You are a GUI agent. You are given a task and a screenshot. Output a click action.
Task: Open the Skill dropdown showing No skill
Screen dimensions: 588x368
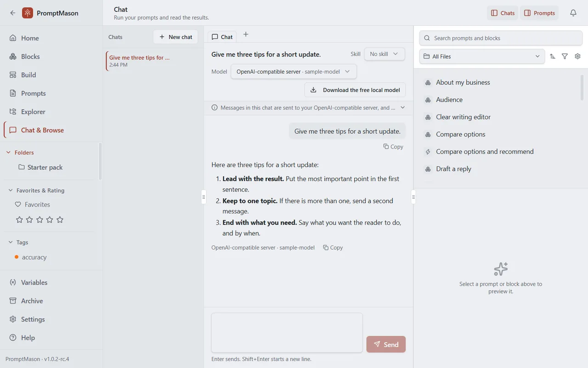(384, 54)
